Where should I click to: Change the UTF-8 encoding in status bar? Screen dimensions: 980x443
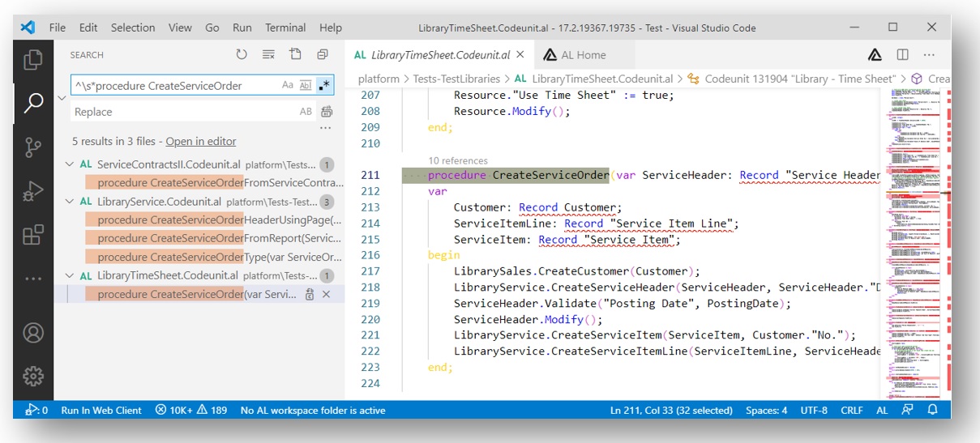coord(814,410)
